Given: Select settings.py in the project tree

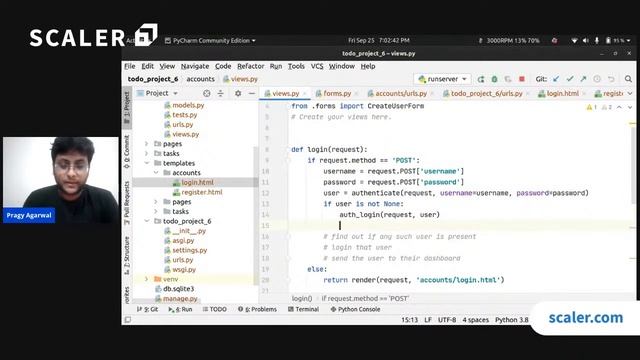Looking at the screenshot, I should 189,250.
